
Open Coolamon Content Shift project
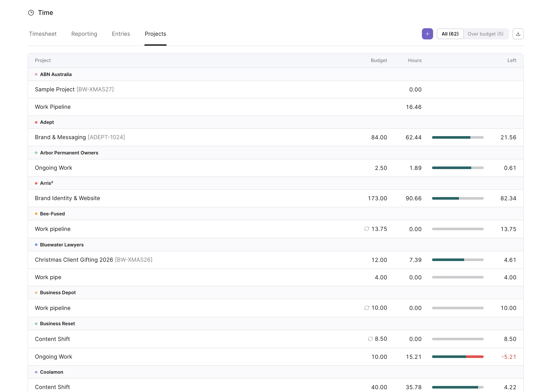click(x=275, y=386)
